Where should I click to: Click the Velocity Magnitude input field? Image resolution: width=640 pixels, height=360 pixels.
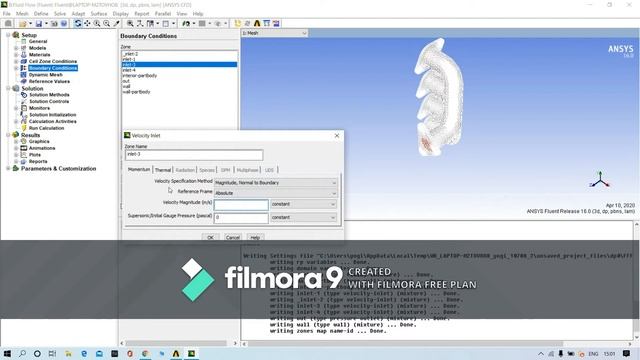coord(241,204)
